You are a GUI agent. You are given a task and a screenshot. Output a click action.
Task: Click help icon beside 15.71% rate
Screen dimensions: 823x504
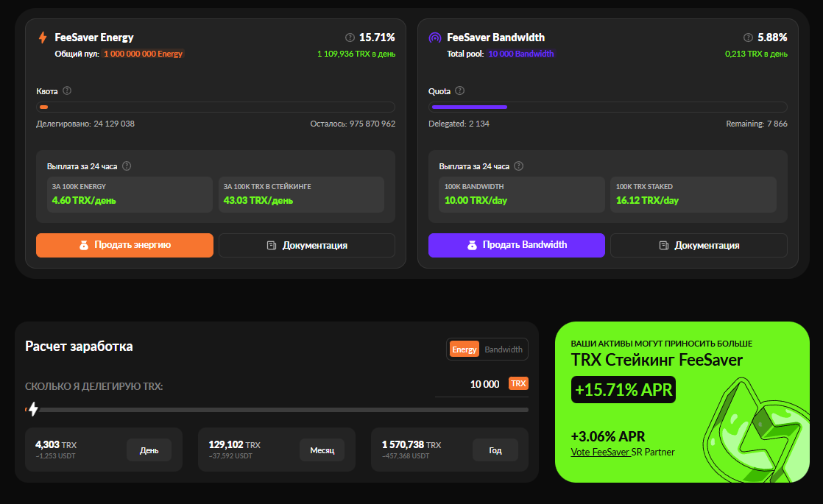tap(350, 38)
